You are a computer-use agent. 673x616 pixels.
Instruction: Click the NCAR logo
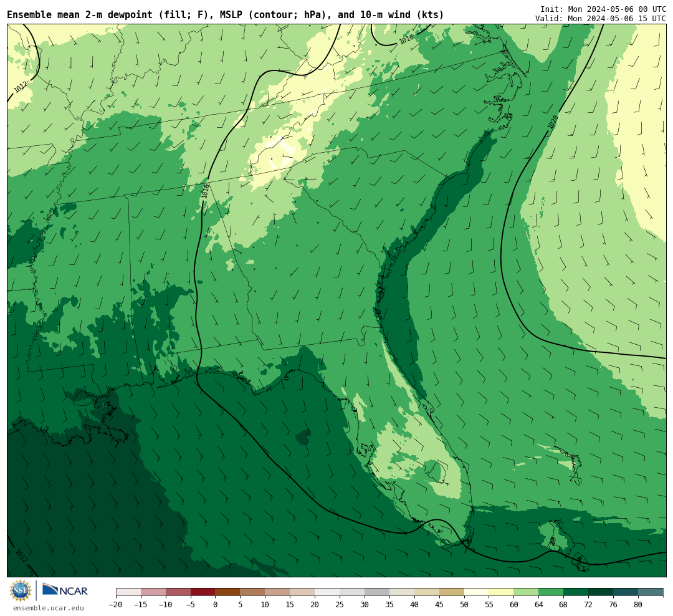pyautogui.click(x=65, y=590)
